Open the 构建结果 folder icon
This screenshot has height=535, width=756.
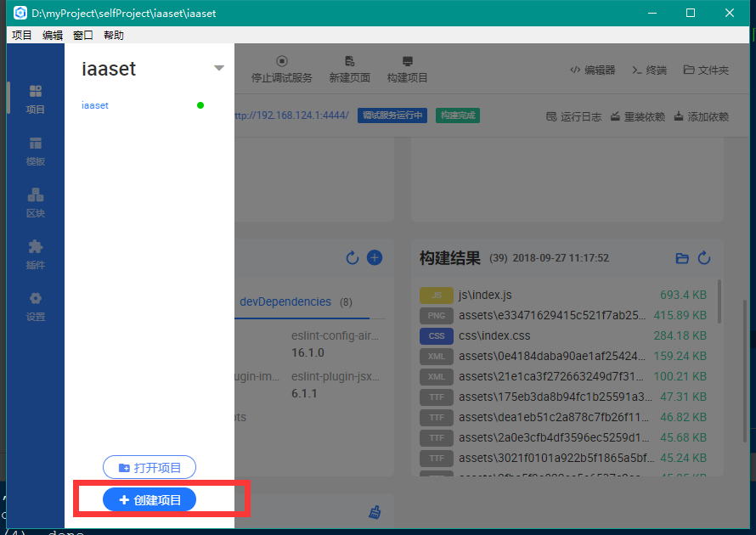[x=682, y=258]
